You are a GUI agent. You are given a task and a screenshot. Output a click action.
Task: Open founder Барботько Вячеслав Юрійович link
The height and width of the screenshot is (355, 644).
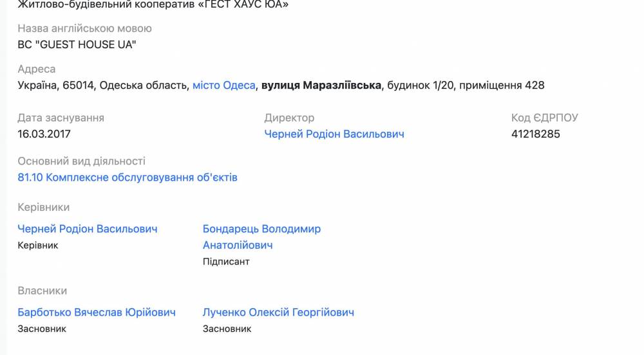pos(97,313)
